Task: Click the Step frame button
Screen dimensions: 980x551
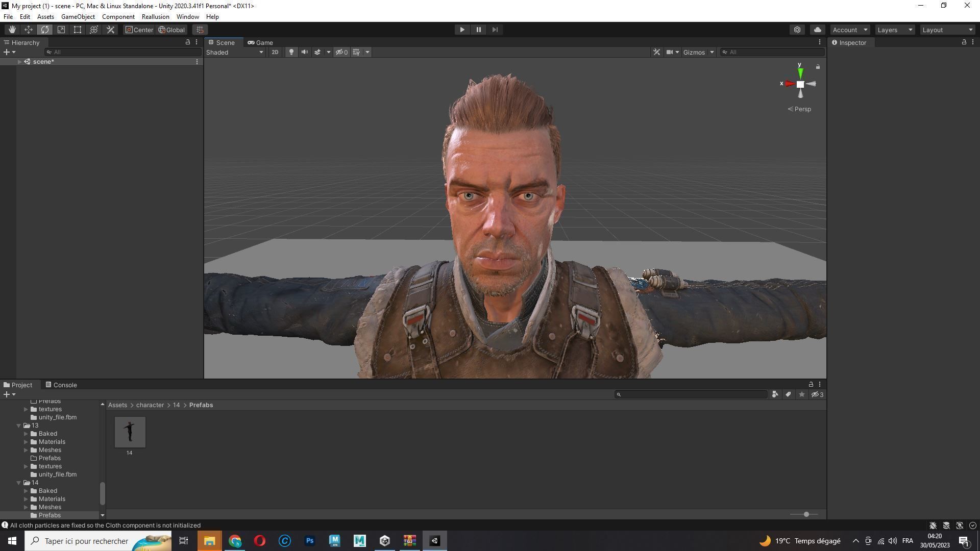Action: click(x=495, y=30)
